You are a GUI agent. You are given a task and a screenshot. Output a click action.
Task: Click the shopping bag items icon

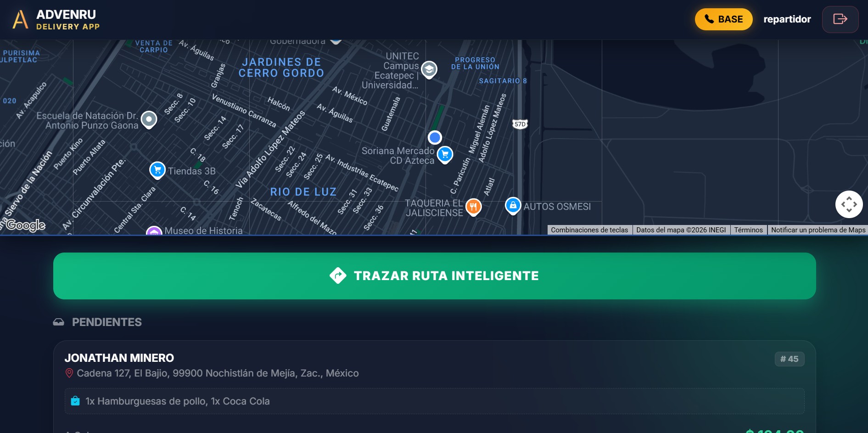point(75,401)
